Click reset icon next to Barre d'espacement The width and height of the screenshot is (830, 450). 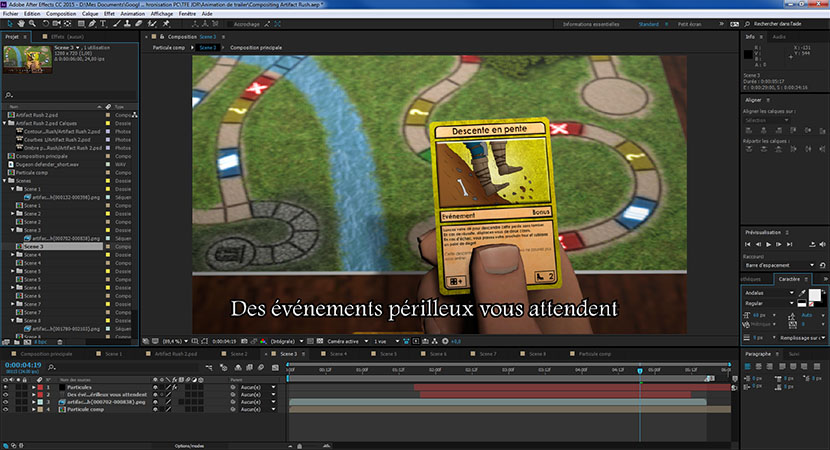[x=823, y=265]
